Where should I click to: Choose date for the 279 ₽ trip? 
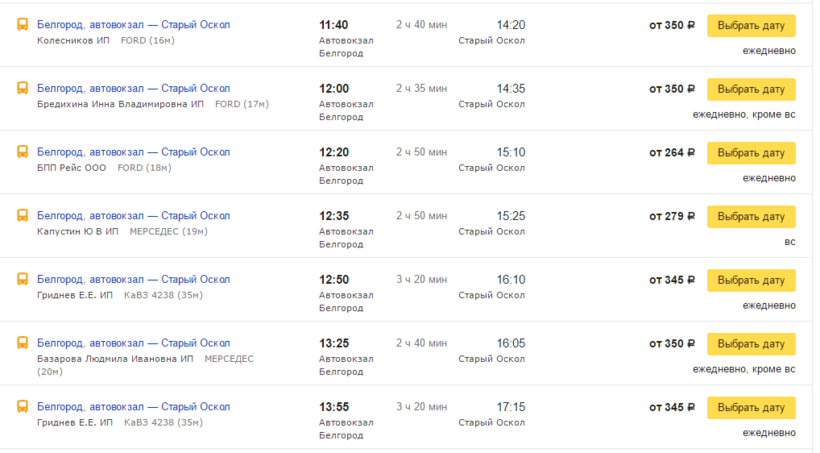(751, 217)
